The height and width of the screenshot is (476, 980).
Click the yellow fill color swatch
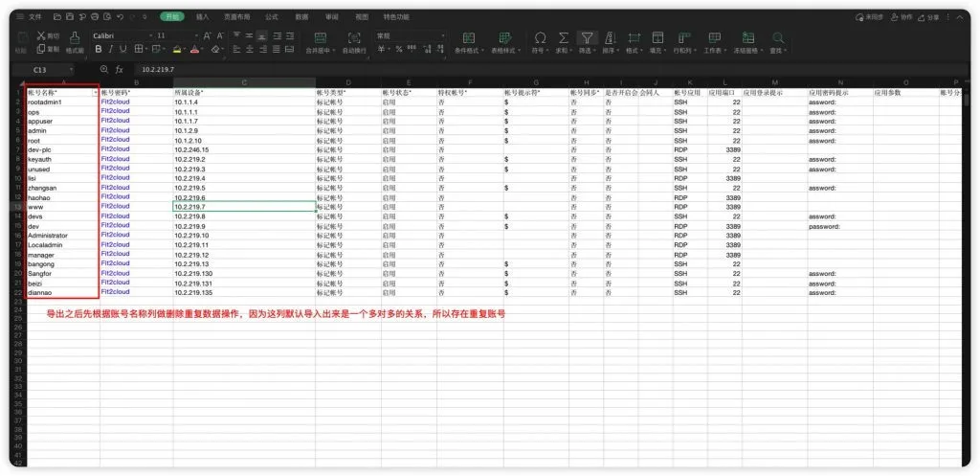point(177,50)
